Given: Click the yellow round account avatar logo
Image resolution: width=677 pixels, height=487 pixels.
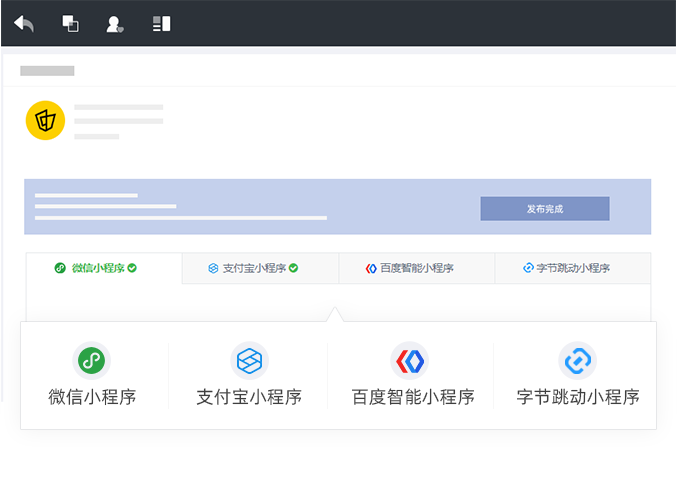Looking at the screenshot, I should (45, 121).
